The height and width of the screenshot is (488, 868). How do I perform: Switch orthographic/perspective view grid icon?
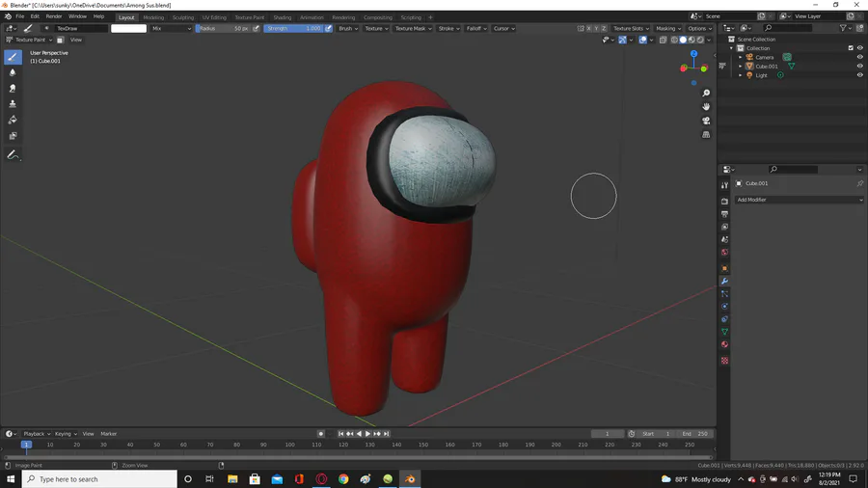pos(706,134)
